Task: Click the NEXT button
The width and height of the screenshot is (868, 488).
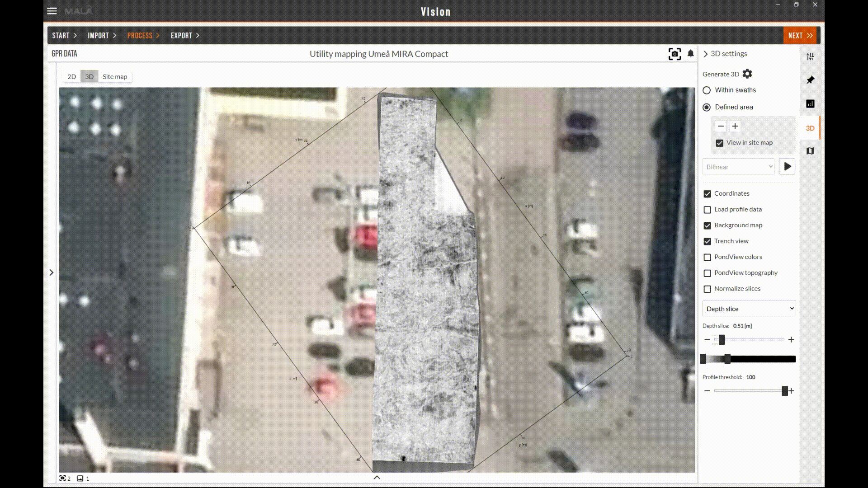Action: [x=800, y=35]
